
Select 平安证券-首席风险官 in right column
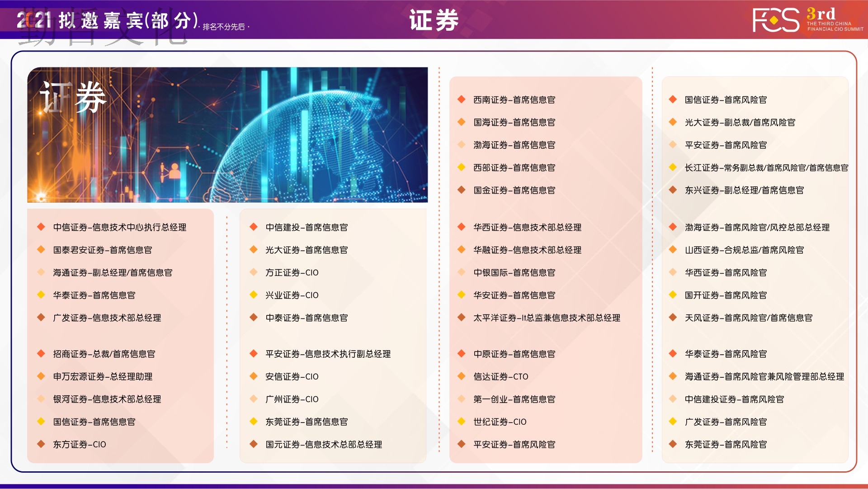pyautogui.click(x=726, y=145)
